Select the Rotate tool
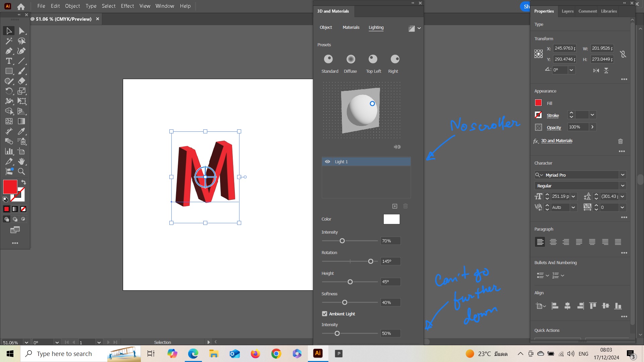Screen dimensions: 644x362 tap(9, 91)
